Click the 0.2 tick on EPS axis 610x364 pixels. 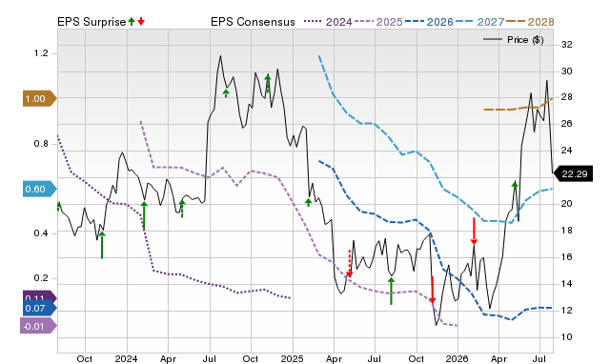click(41, 278)
